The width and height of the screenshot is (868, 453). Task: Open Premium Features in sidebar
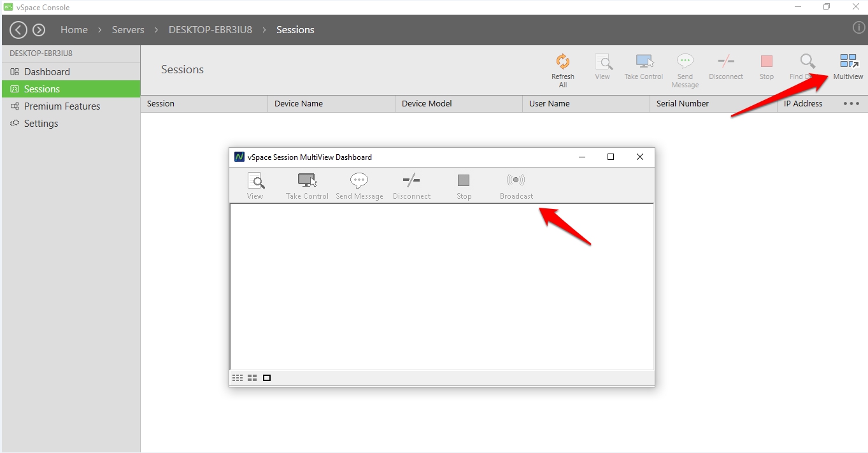point(71,106)
